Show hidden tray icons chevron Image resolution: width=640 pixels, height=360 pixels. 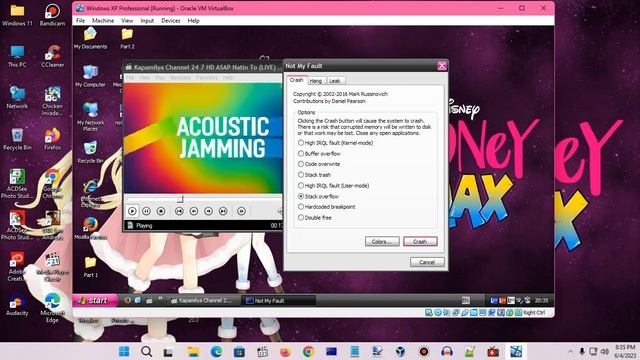pyautogui.click(x=570, y=351)
